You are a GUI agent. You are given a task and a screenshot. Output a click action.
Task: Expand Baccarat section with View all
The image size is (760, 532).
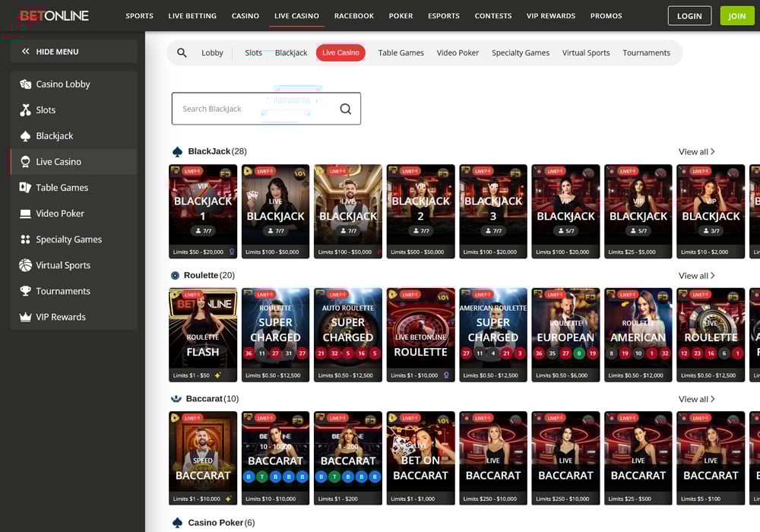coord(696,399)
